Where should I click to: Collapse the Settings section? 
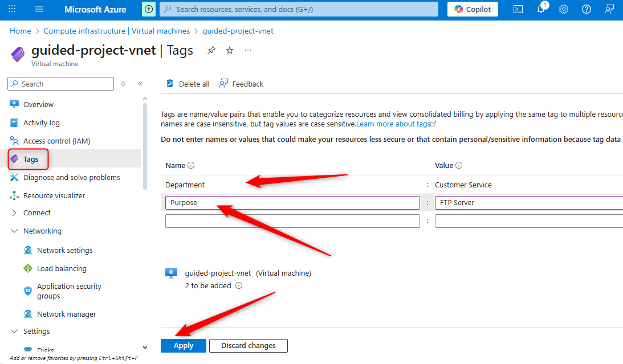(x=14, y=331)
